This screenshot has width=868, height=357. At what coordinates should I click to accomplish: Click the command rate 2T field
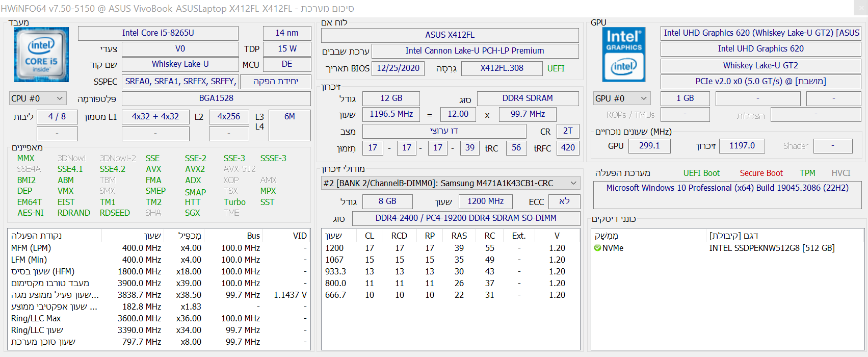568,131
